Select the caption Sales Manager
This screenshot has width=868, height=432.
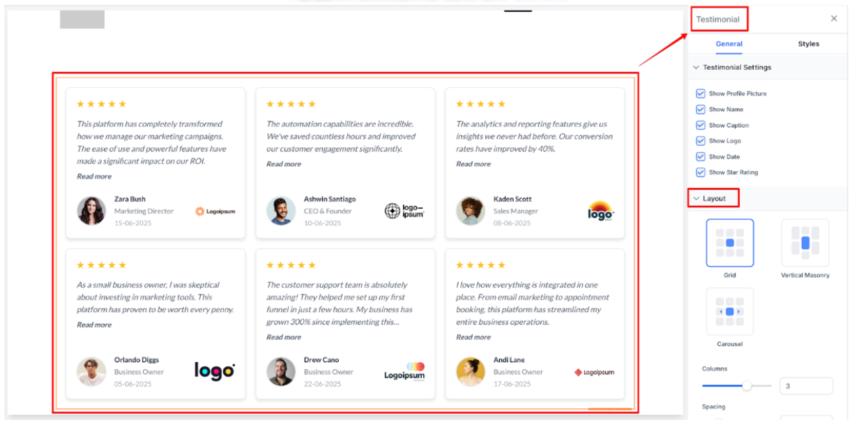(515, 211)
